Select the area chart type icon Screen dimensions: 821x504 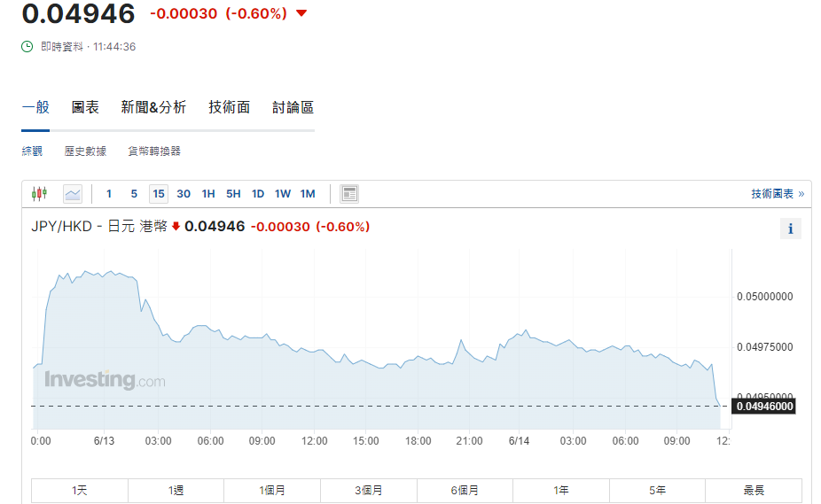[x=73, y=193]
